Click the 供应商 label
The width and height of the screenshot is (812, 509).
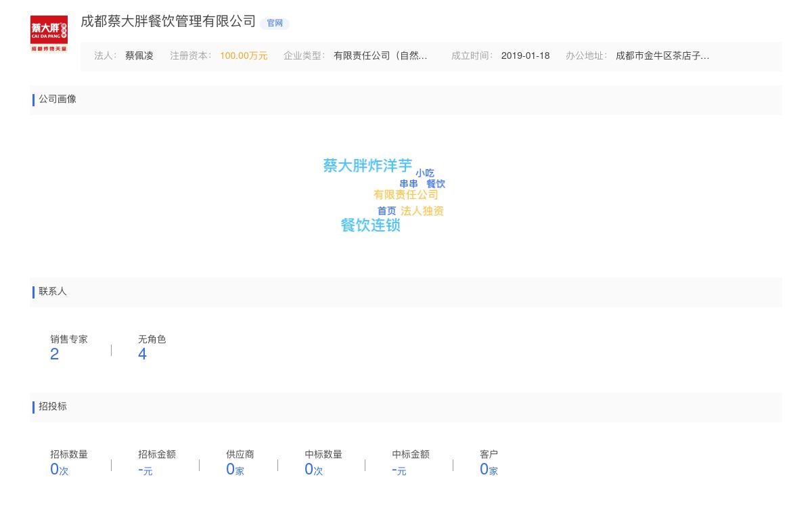click(x=240, y=454)
